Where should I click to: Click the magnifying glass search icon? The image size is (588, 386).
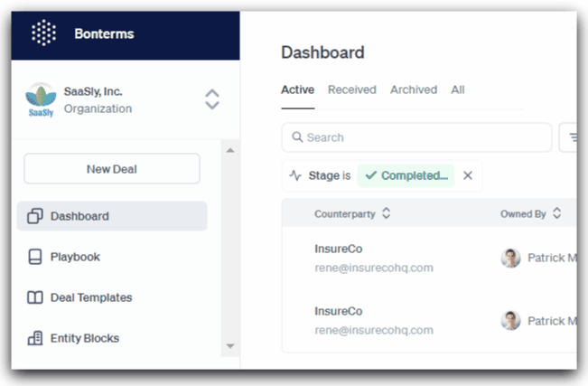coord(297,137)
